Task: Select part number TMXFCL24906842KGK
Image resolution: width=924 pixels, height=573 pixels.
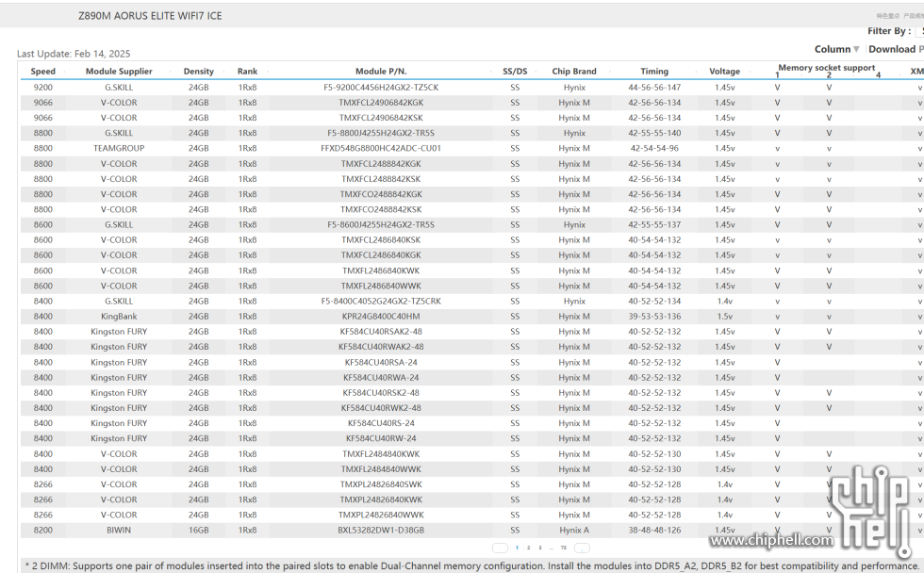Action: 381,103
